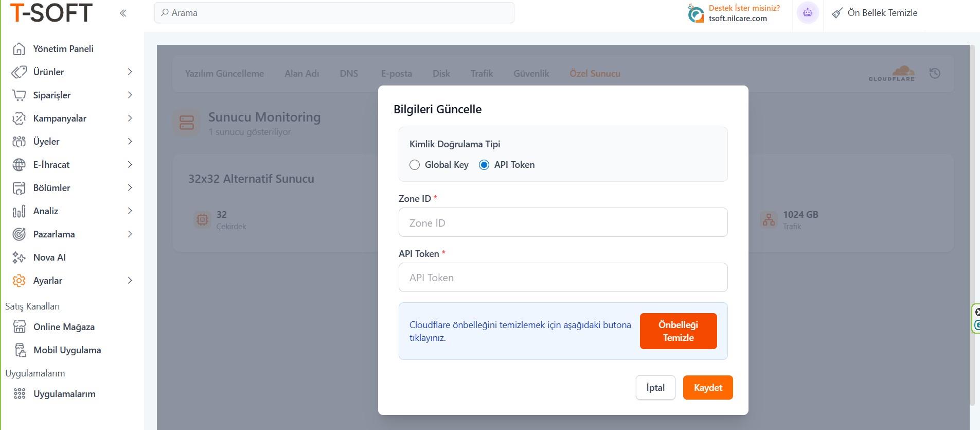Expand the Üyeler menu chevron
The image size is (980, 430).
[x=130, y=142]
